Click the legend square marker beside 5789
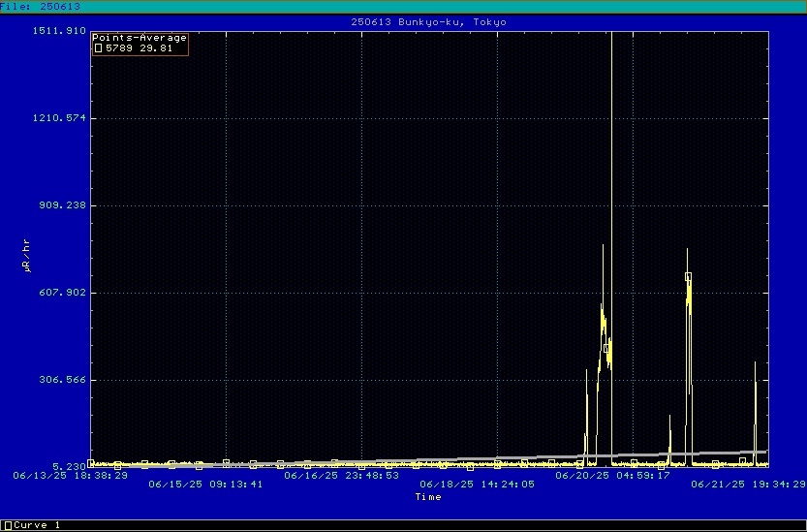The width and height of the screenshot is (807, 532). click(x=97, y=47)
